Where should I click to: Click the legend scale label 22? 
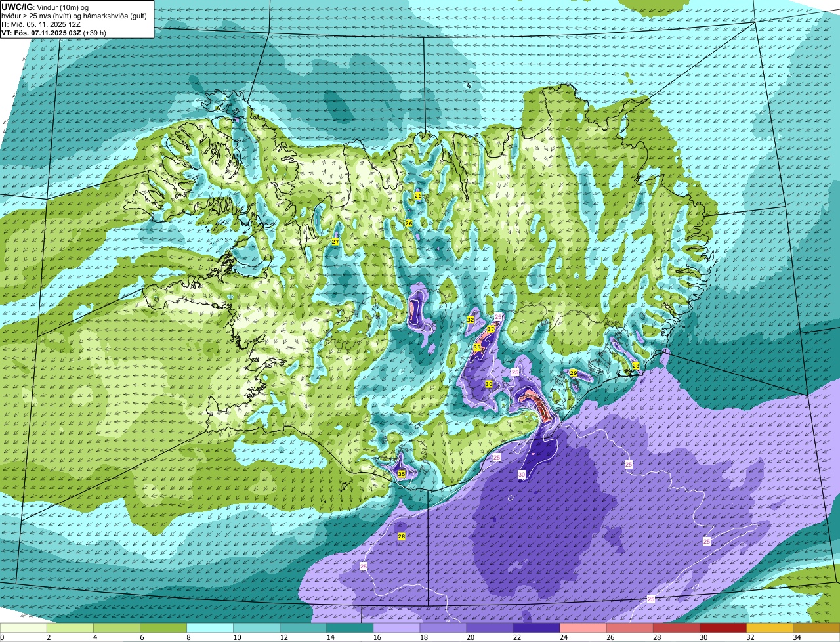(516, 637)
